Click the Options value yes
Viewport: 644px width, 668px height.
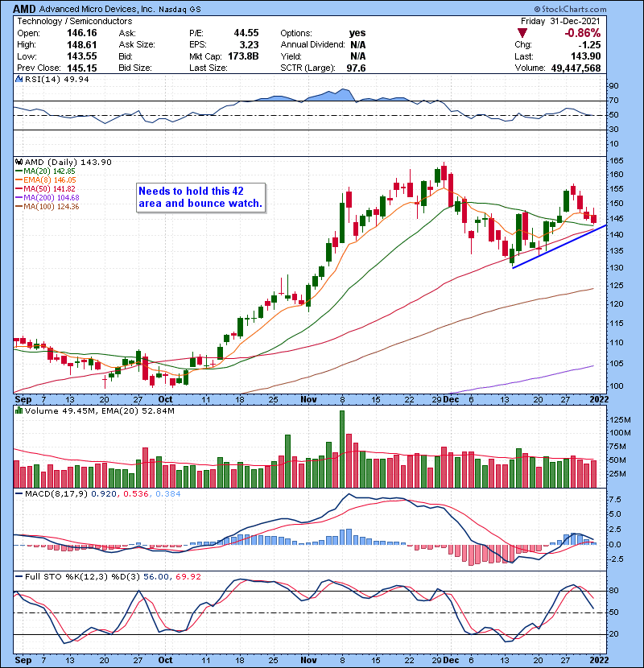(x=357, y=33)
